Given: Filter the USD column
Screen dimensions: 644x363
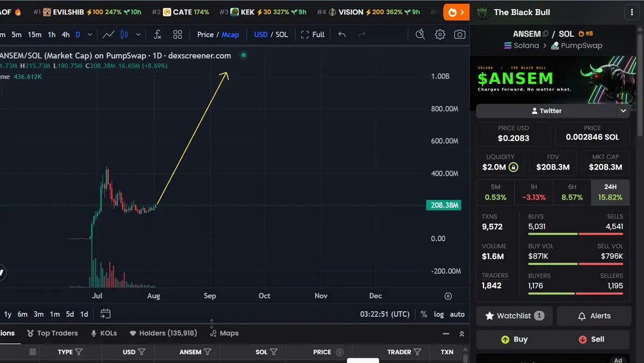Looking at the screenshot, I should pyautogui.click(x=142, y=352).
